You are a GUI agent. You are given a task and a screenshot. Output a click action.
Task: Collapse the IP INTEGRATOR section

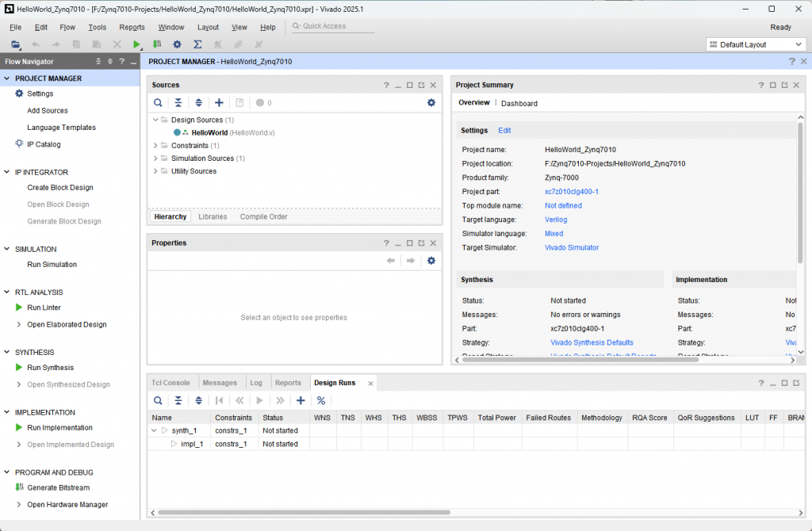[x=6, y=172]
